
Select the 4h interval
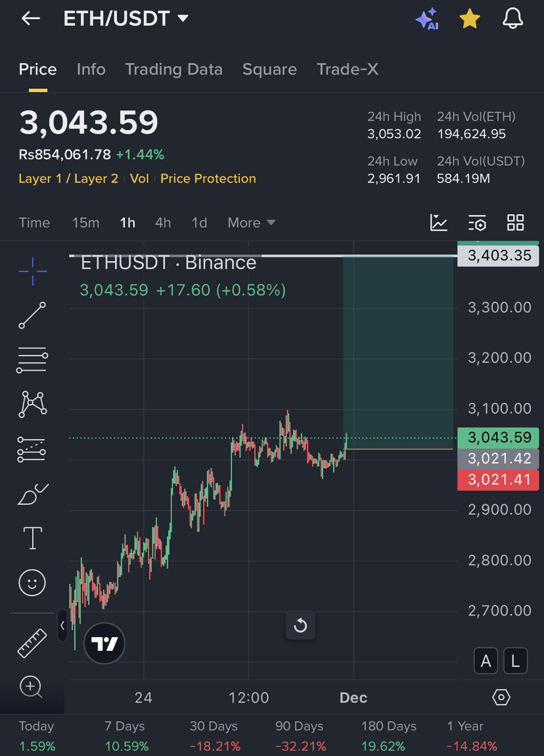coord(163,223)
